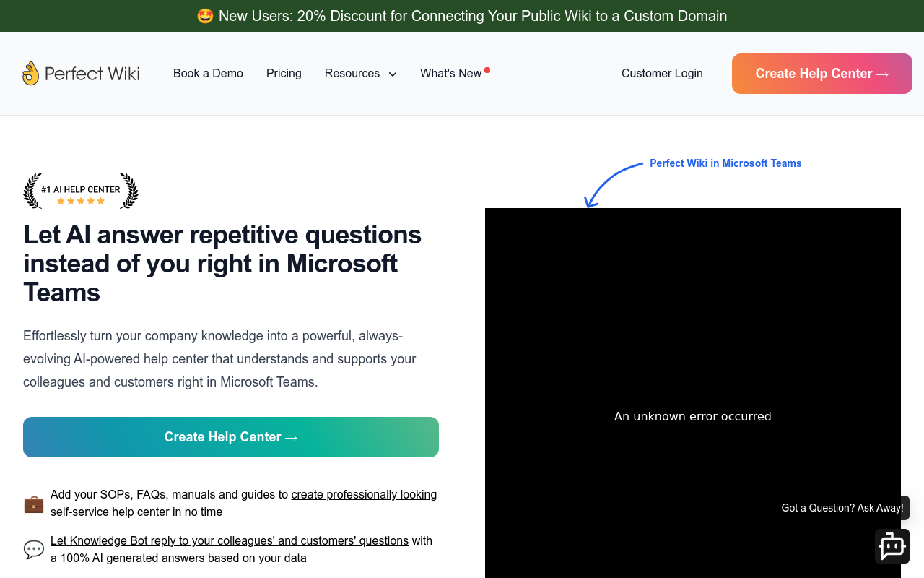The width and height of the screenshot is (924, 578).
Task: Click the #1 AI Help Center laurel badge
Action: pos(81,191)
